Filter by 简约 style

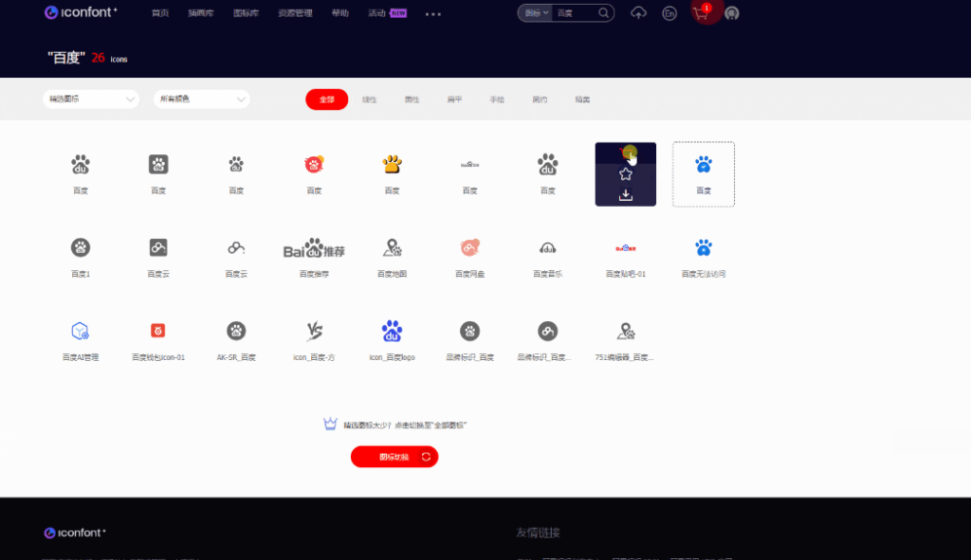540,99
